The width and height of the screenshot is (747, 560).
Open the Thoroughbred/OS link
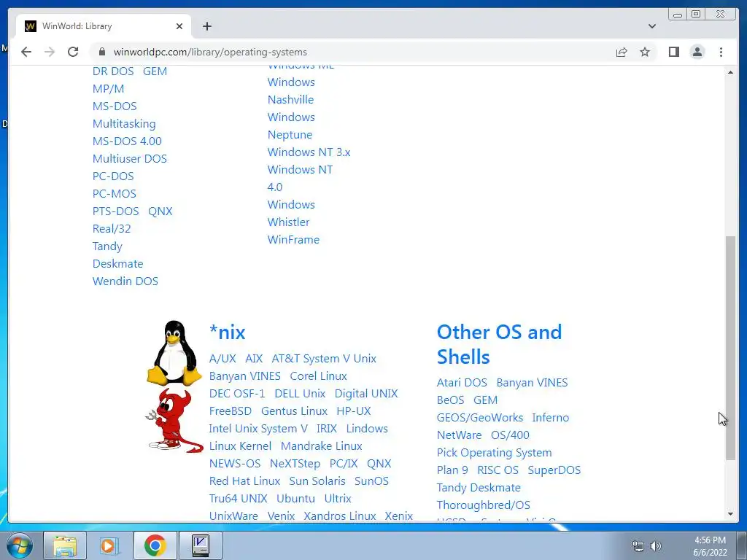[483, 505]
